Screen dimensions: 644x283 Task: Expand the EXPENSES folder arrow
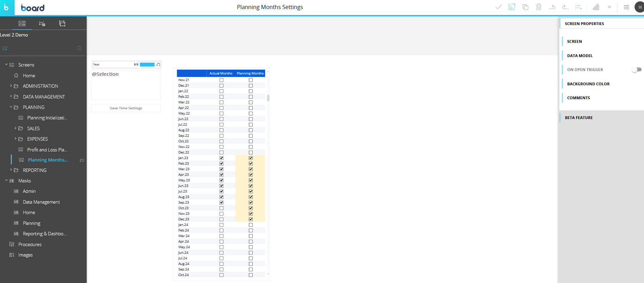(x=15, y=139)
